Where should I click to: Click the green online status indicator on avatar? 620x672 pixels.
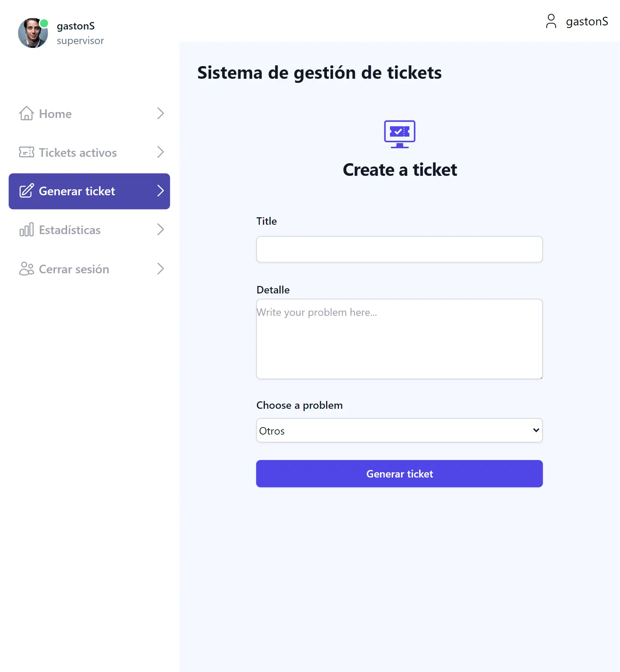pyautogui.click(x=44, y=23)
